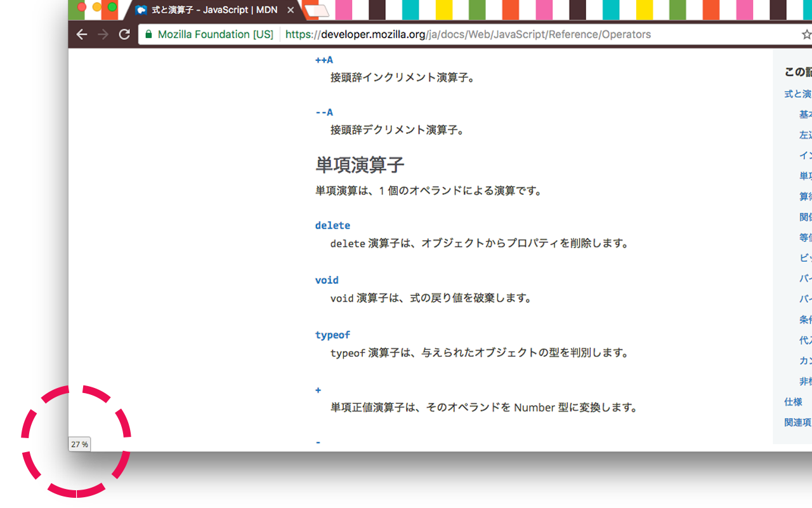Image resolution: width=812 pixels, height=508 pixels.
Task: Navigate back using the browser back arrow
Action: pos(82,34)
